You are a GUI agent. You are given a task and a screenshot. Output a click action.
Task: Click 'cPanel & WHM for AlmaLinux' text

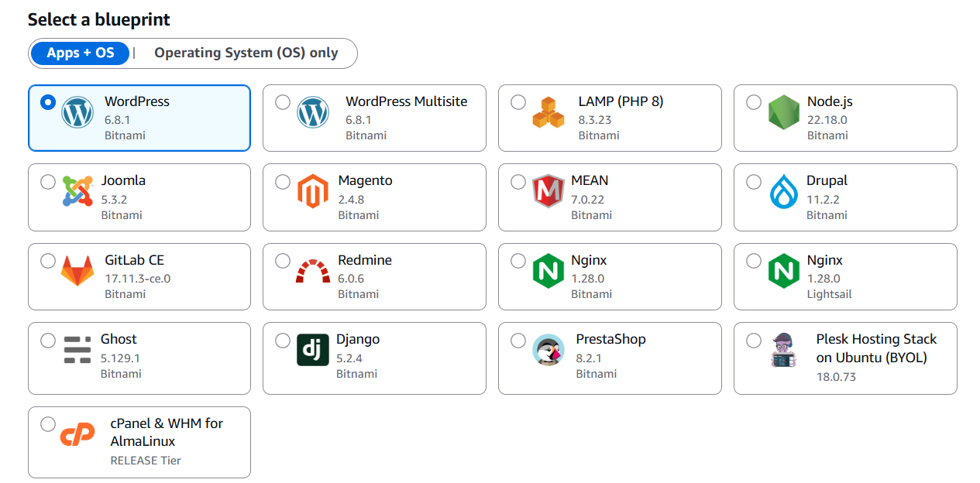[167, 432]
